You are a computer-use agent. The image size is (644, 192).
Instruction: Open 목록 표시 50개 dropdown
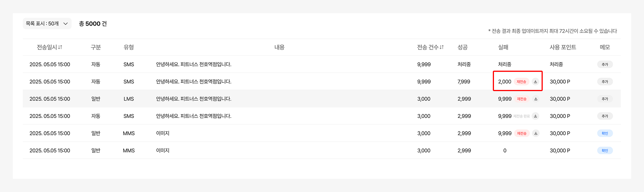pyautogui.click(x=47, y=23)
